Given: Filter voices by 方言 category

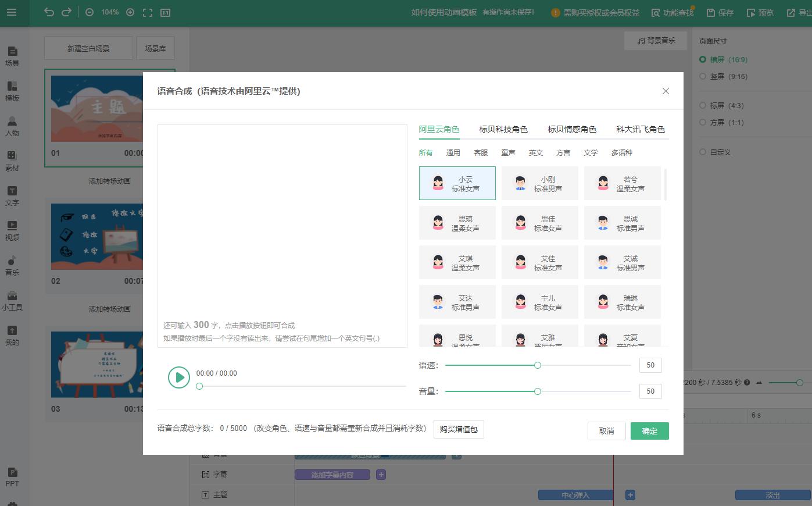Looking at the screenshot, I should pos(563,153).
